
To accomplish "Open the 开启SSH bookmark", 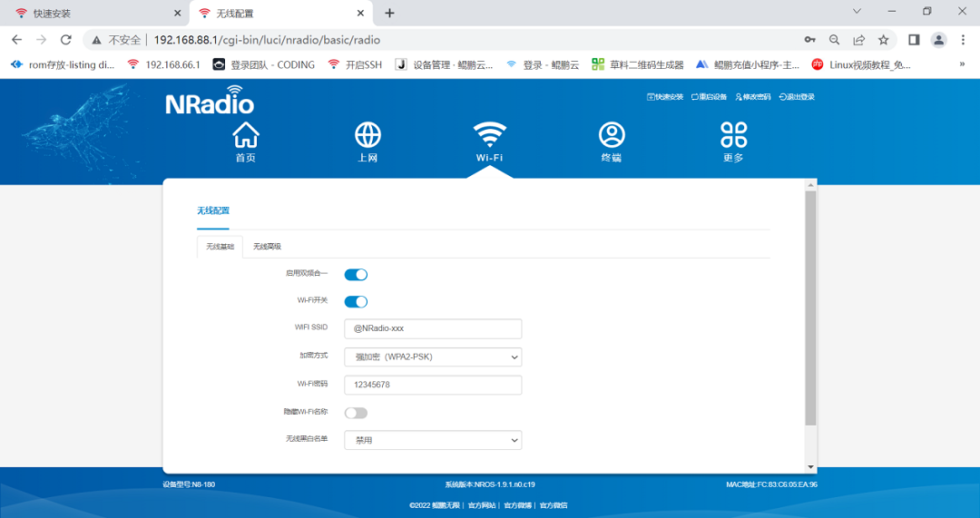I will click(x=356, y=64).
